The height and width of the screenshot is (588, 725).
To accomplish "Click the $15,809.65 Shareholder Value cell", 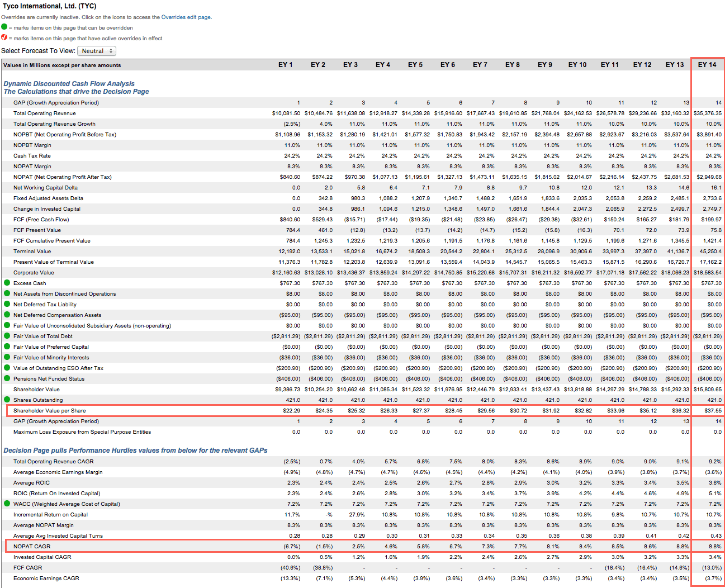I will (x=708, y=390).
